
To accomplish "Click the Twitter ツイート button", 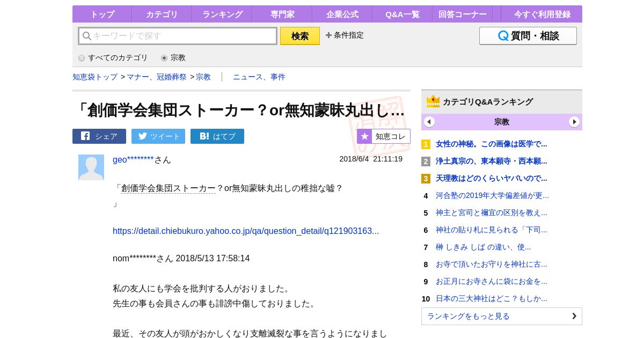I will point(158,136).
